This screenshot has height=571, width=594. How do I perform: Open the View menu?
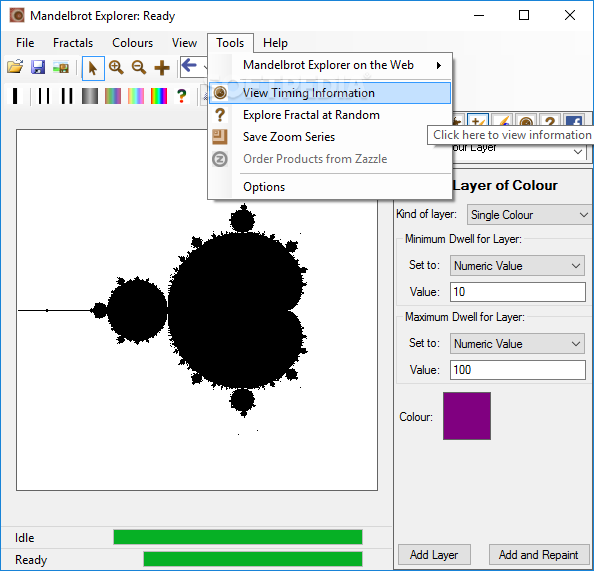tap(184, 43)
